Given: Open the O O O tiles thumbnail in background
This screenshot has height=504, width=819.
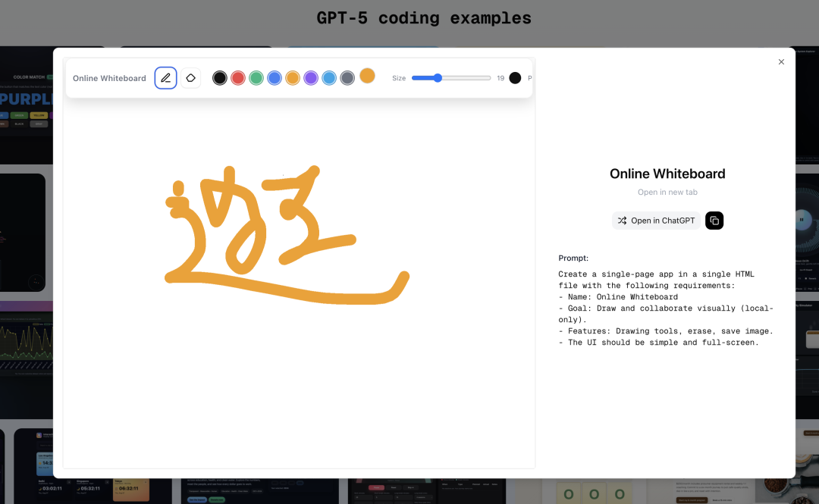Looking at the screenshot, I should click(594, 492).
